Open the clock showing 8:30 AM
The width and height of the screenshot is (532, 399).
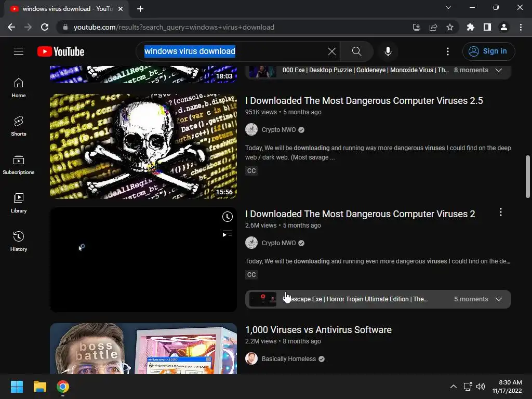pos(507,387)
